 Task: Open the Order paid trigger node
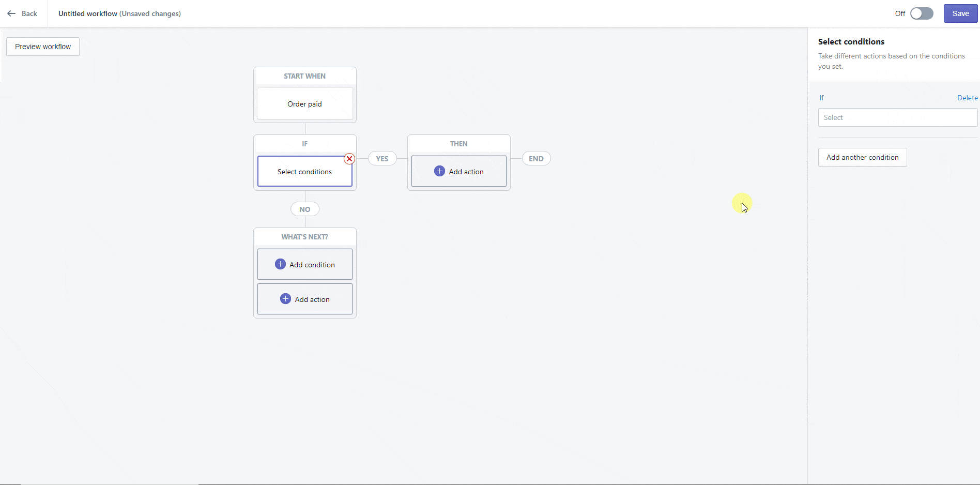point(304,103)
